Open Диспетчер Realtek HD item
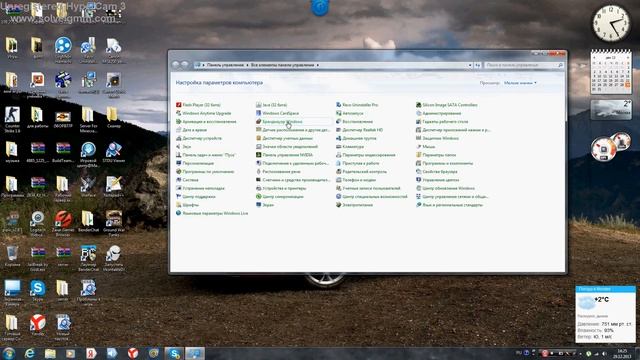Viewport: 640px width, 360px height. pyautogui.click(x=359, y=130)
